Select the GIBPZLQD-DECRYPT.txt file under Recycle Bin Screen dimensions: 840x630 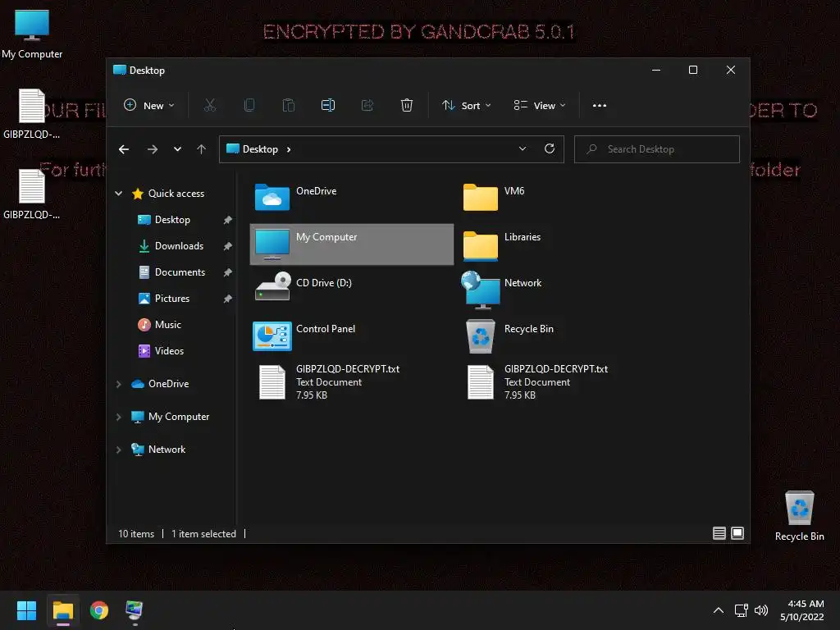[x=559, y=382]
